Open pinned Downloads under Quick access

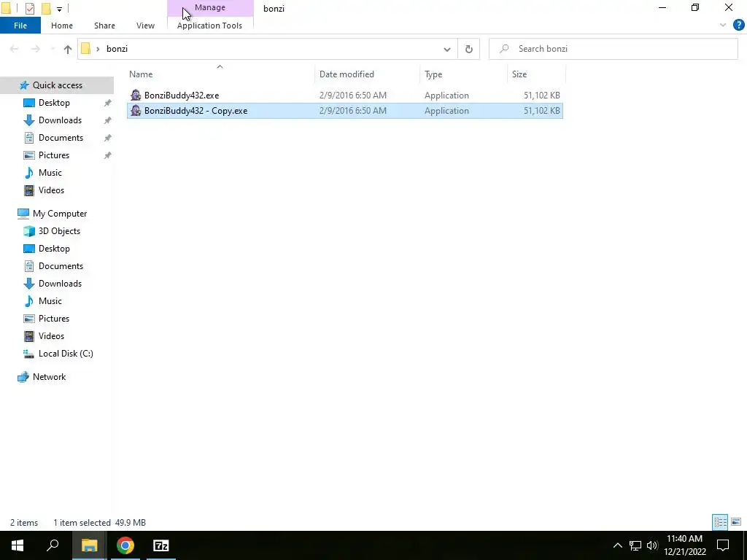(60, 120)
